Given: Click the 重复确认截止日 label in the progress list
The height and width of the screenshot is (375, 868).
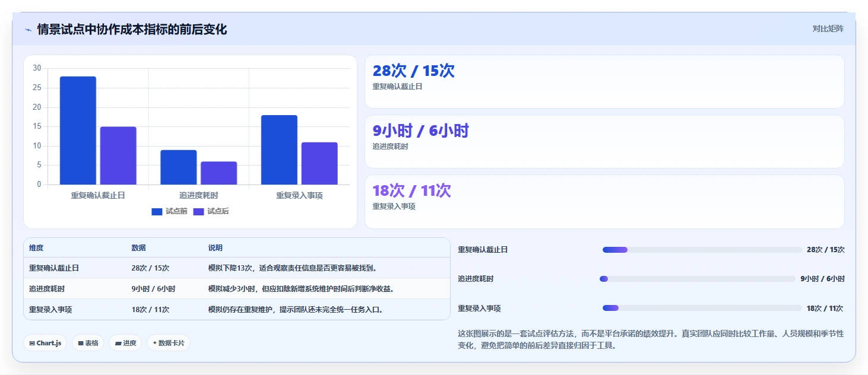Looking at the screenshot, I should coord(483,250).
